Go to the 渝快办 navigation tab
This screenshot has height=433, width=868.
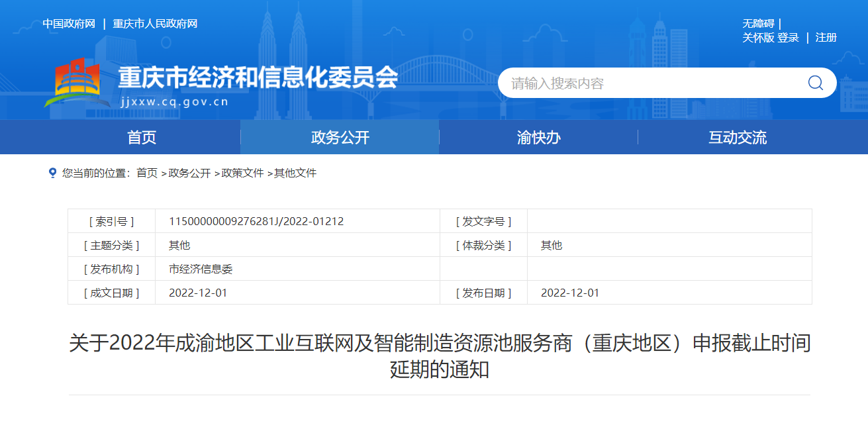[538, 138]
